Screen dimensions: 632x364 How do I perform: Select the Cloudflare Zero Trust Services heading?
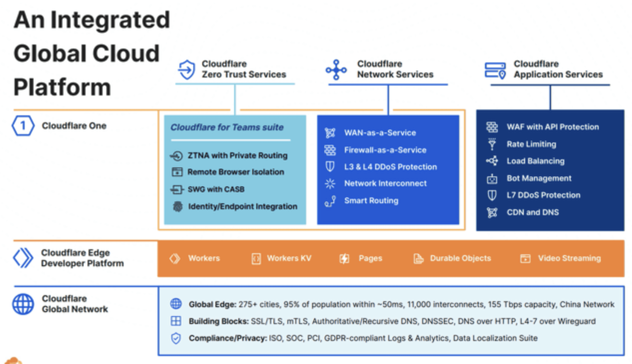[x=244, y=69]
